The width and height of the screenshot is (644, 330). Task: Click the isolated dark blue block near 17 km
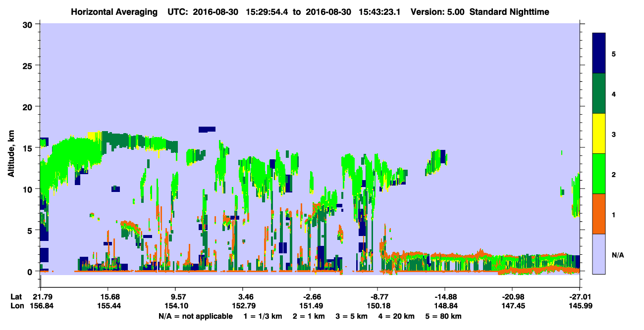[207, 130]
